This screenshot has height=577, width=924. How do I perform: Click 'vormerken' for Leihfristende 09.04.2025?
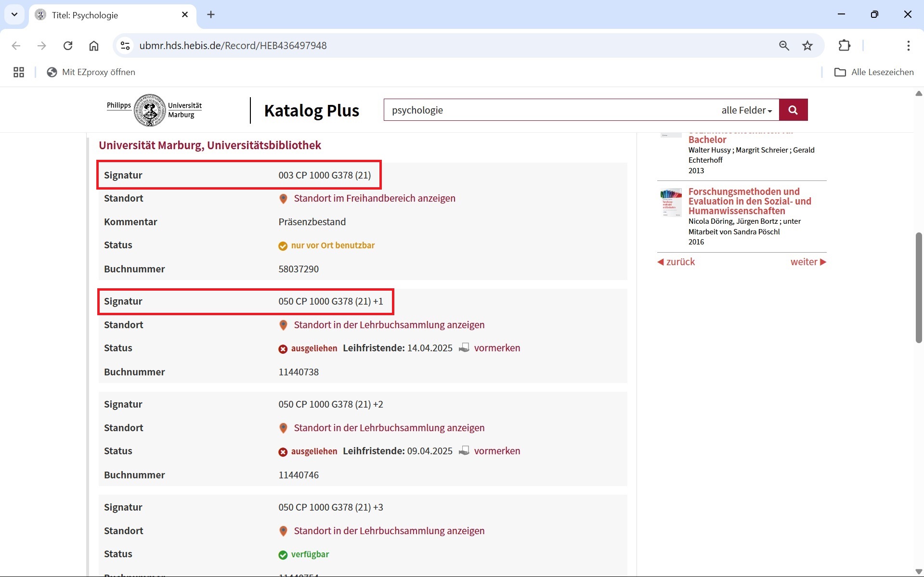(496, 451)
